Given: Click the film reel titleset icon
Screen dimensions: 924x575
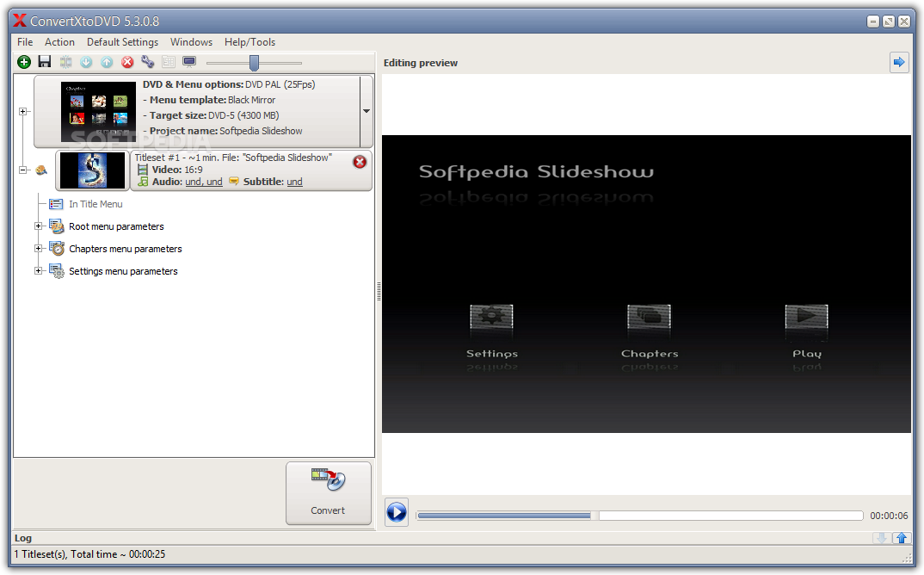Looking at the screenshot, I should pyautogui.click(x=41, y=170).
